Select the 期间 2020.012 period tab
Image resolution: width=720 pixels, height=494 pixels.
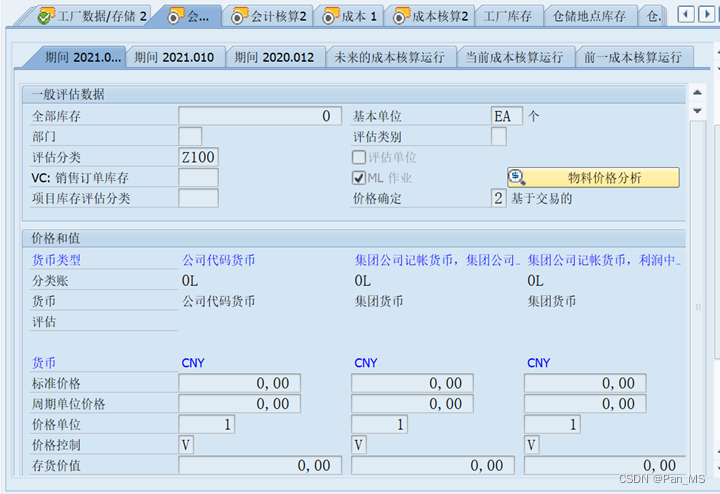[275, 57]
